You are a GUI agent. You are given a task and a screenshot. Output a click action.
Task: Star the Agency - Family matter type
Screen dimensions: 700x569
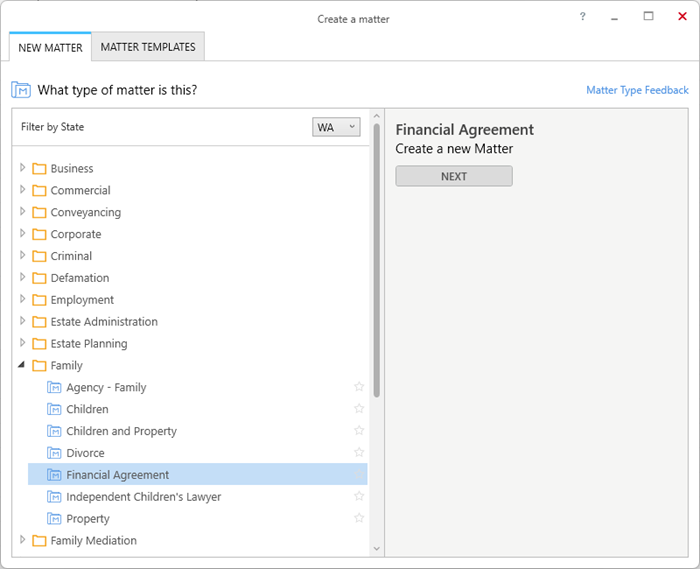359,387
